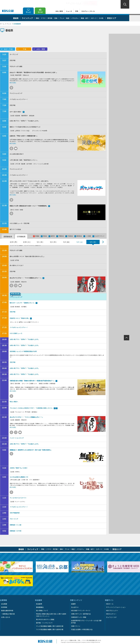This screenshot has height=644, width=140.
Task: Expand 続きを読む for 比叡の光
Action: pos(13,144)
